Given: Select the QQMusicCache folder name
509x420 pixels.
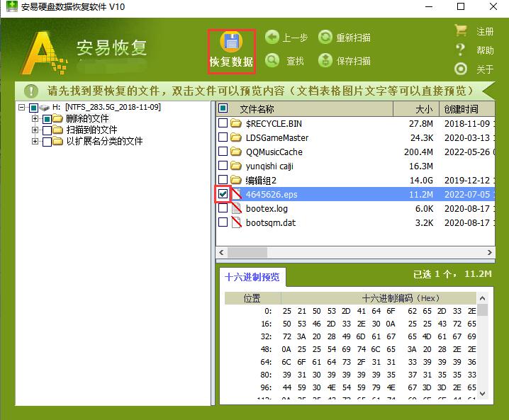Looking at the screenshot, I should click(274, 152).
